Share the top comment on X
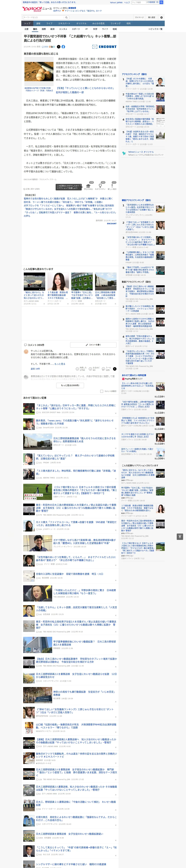Viewport: 186px width, 868px height. [x=115, y=369]
